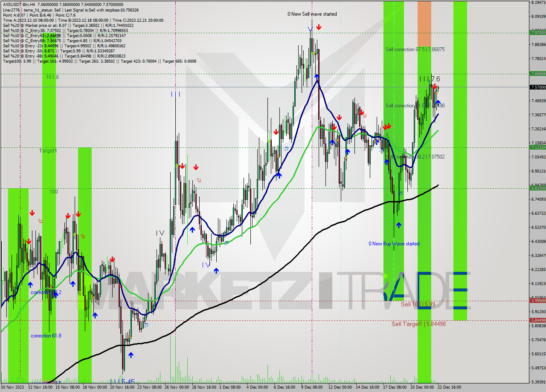This screenshot has width=546, height=392.
Task: Click the '14 Dec 16:00' date label
Action: coord(367,387)
